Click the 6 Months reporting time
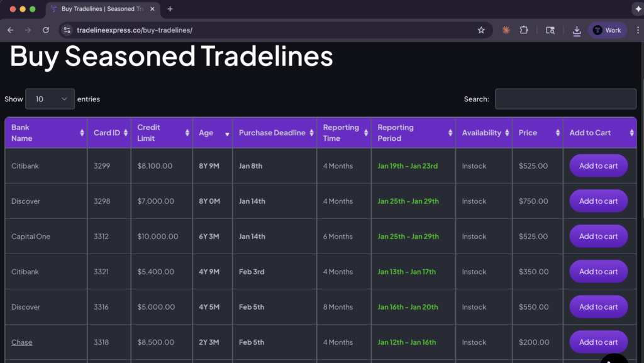 tap(338, 237)
